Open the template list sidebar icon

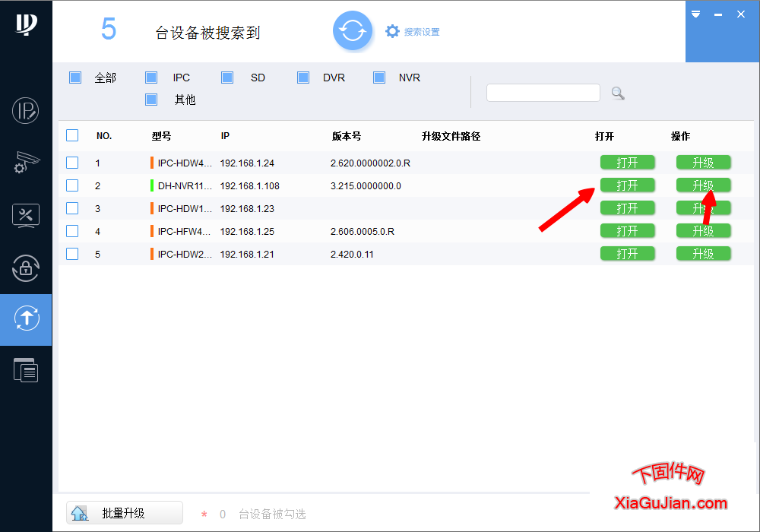[26, 370]
